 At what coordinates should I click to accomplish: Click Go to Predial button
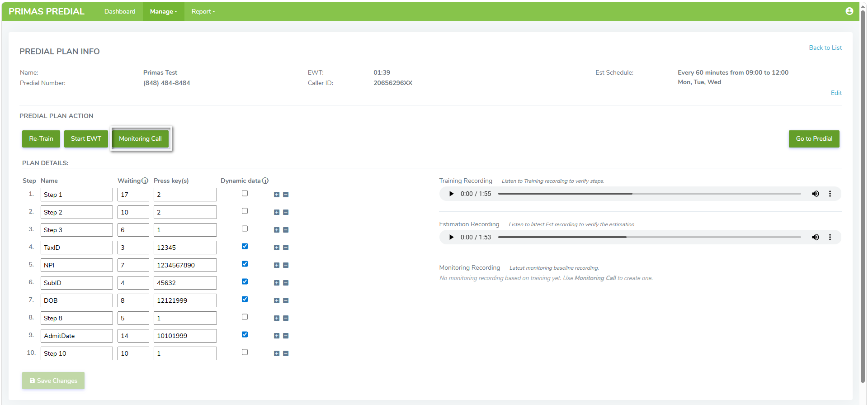tap(814, 139)
